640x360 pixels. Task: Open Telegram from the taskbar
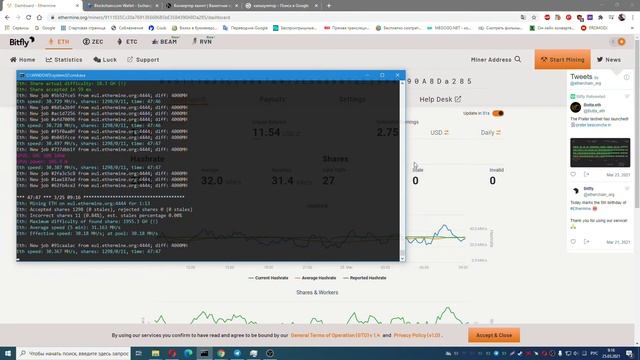pos(237,353)
